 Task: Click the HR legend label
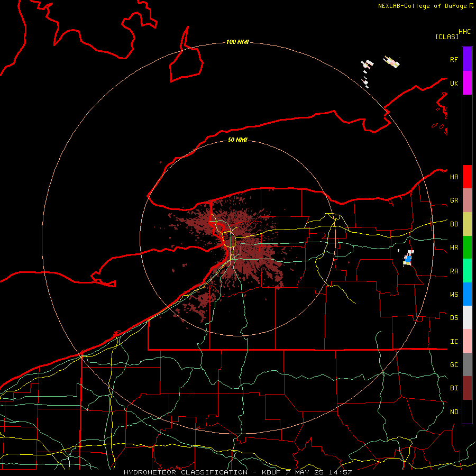click(454, 248)
